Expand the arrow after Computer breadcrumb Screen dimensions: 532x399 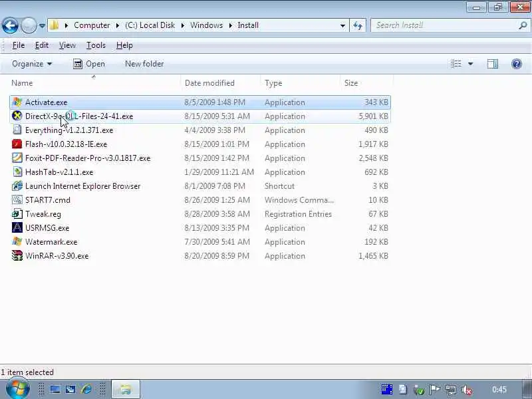[x=118, y=25]
